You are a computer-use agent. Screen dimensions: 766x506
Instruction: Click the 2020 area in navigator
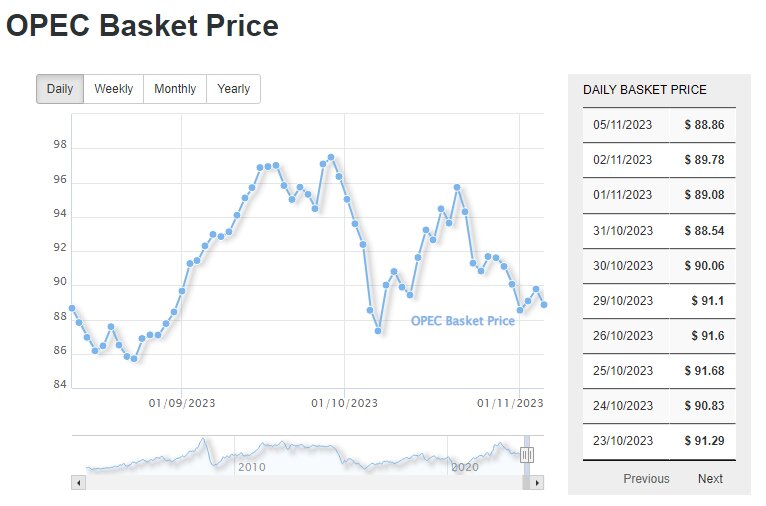465,467
